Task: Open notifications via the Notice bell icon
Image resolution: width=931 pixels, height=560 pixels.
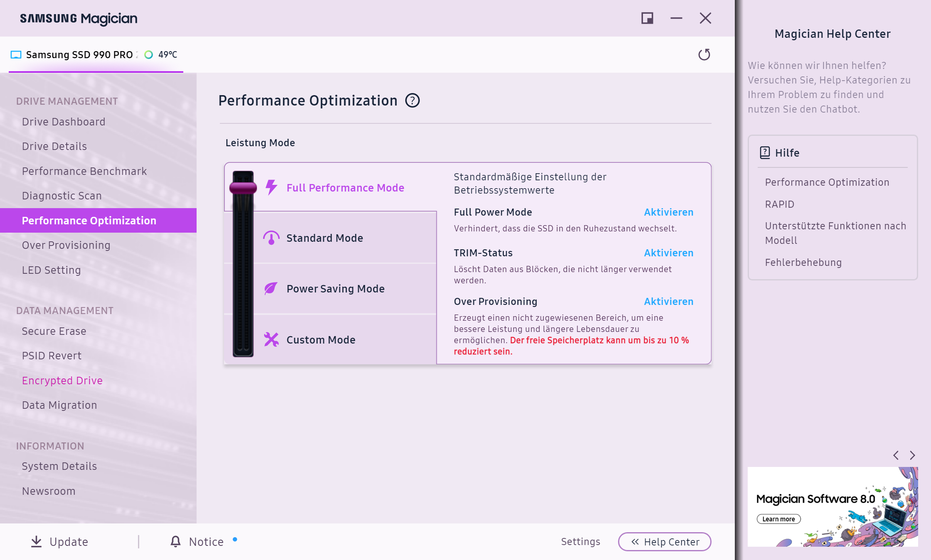Action: [x=175, y=541]
